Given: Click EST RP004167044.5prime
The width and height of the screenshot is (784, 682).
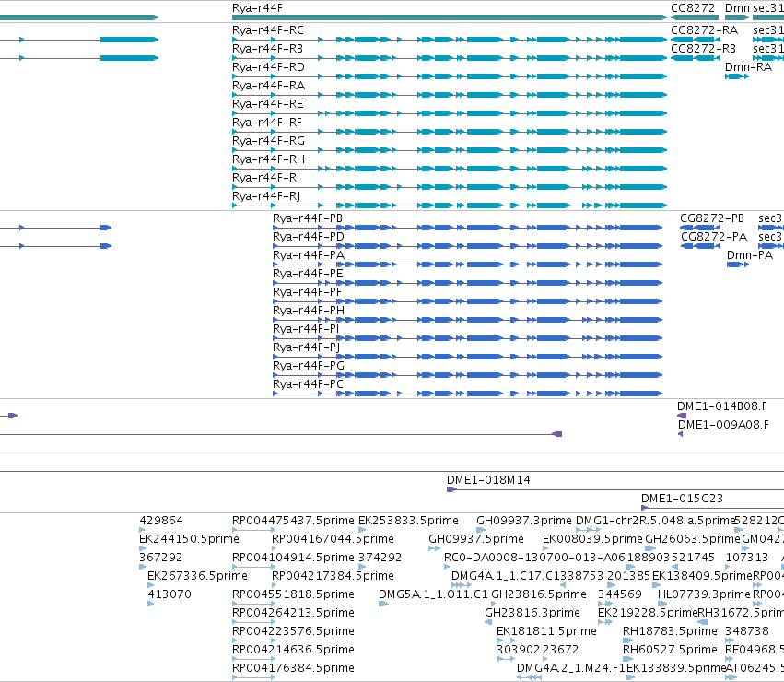Looking at the screenshot, I should pos(333,540).
